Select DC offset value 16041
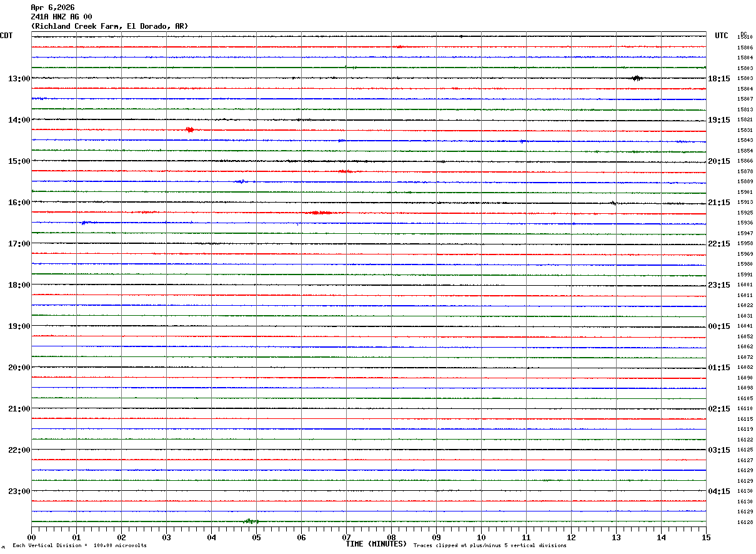The width and height of the screenshot is (756, 554). coord(745,326)
